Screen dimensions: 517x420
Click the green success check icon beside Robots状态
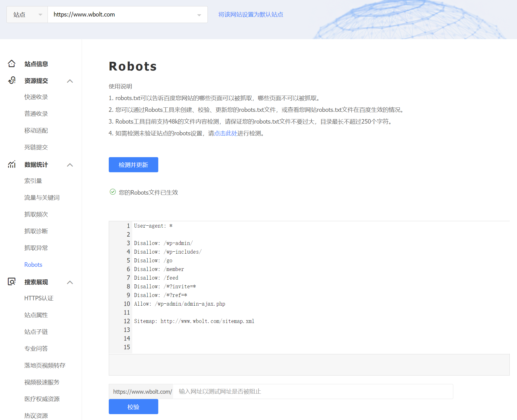tap(113, 192)
